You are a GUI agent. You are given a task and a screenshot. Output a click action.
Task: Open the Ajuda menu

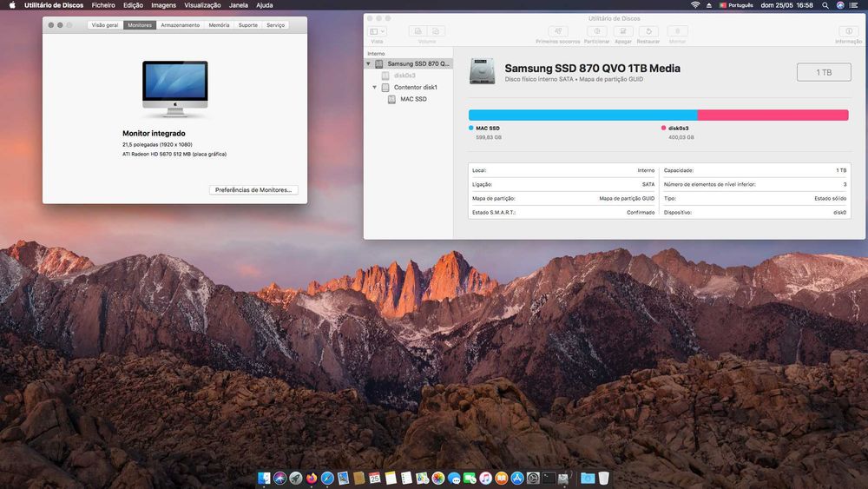(265, 5)
